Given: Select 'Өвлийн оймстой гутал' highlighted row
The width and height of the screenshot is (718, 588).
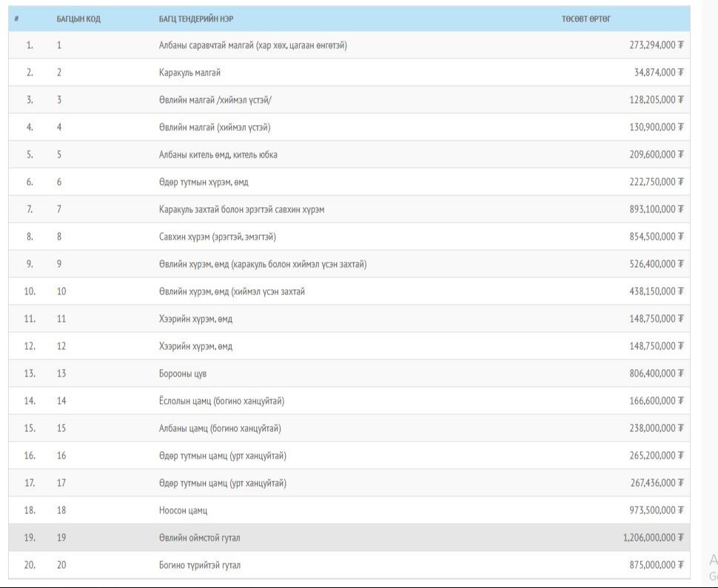Looking at the screenshot, I should coord(199,538).
